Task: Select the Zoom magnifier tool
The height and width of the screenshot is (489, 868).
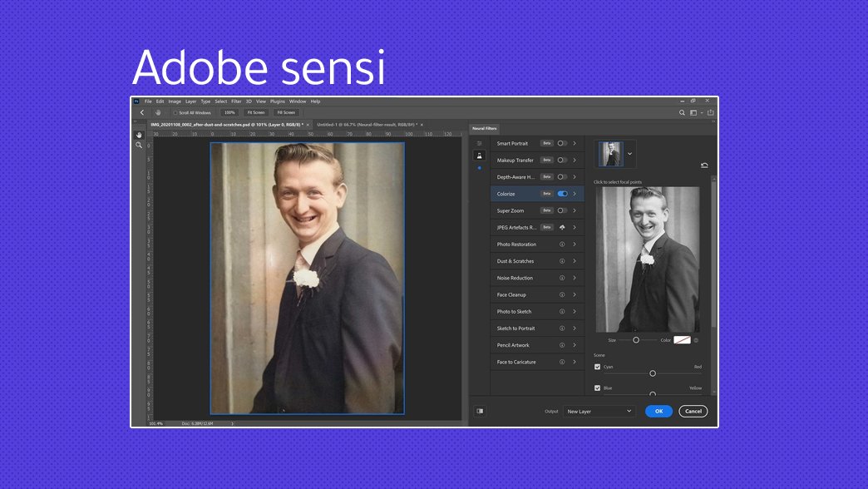Action: [139, 145]
